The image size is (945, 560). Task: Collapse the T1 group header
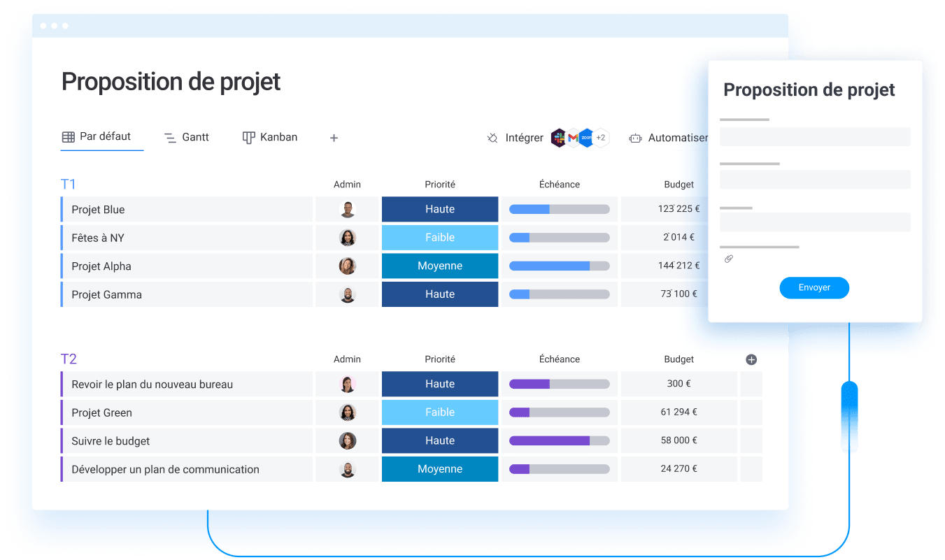[x=69, y=184]
